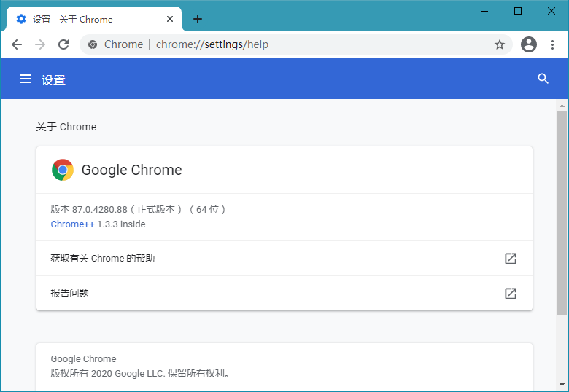
Task: Maximize the browser window
Action: (x=518, y=11)
